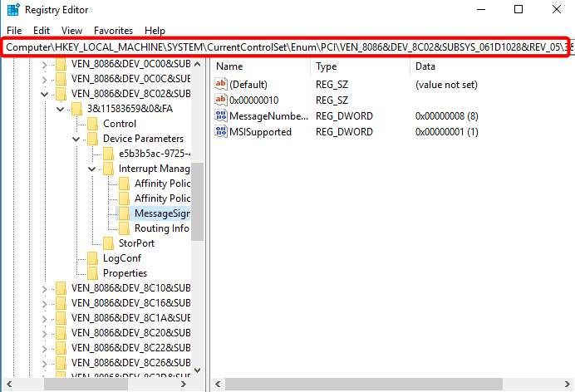Select the MSISupported DWORD value icon
The height and width of the screenshot is (392, 575).
221,132
